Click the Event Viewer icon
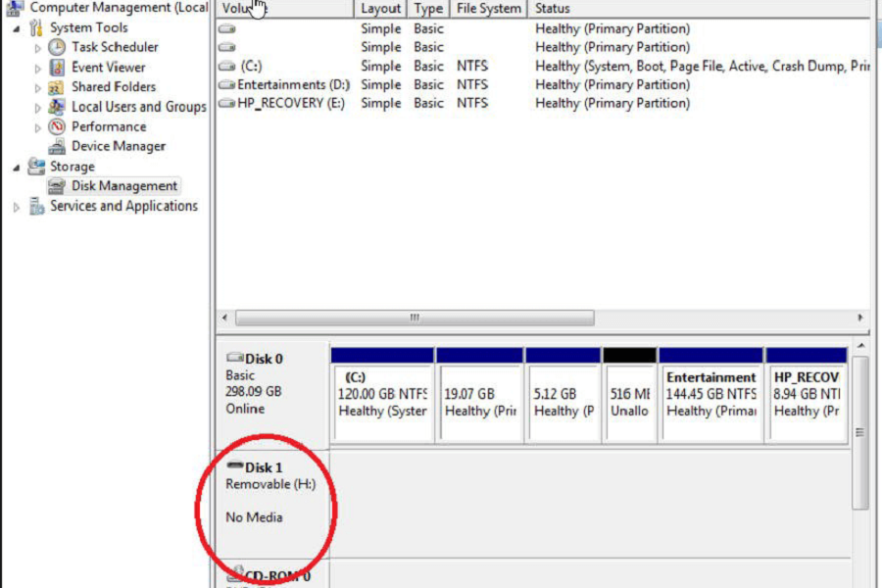 tap(57, 68)
